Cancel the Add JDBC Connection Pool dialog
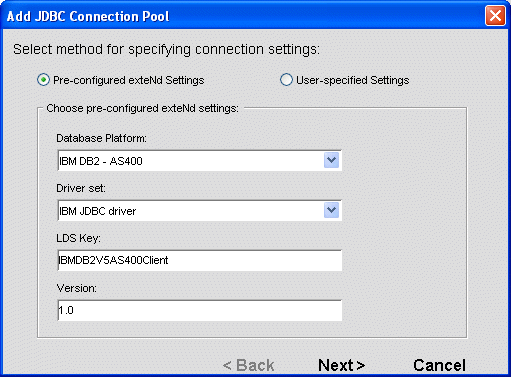The height and width of the screenshot is (377, 511). point(439,365)
